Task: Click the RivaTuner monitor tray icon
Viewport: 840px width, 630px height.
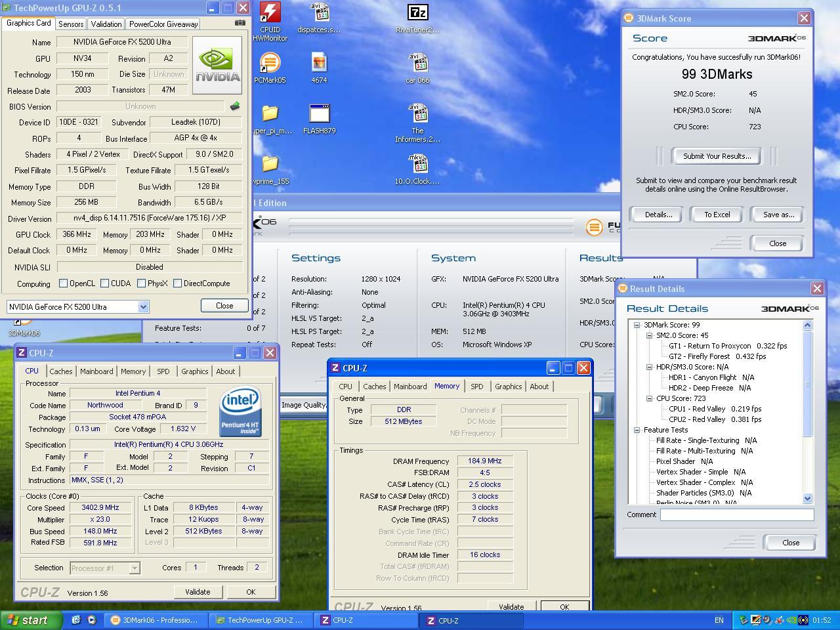Action: pyautogui.click(x=756, y=619)
